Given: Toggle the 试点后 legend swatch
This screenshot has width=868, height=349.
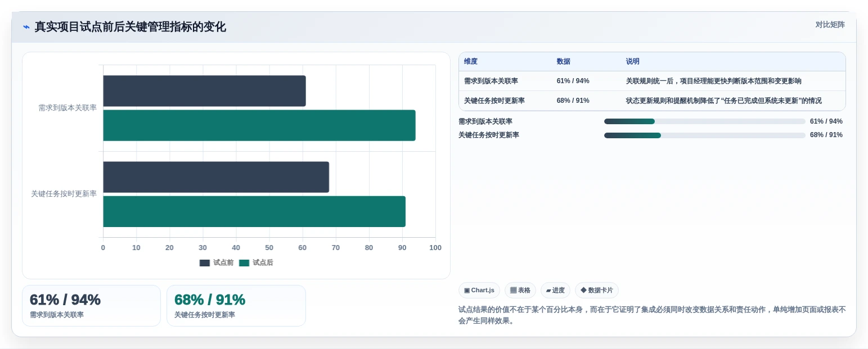Looking at the screenshot, I should 244,263.
